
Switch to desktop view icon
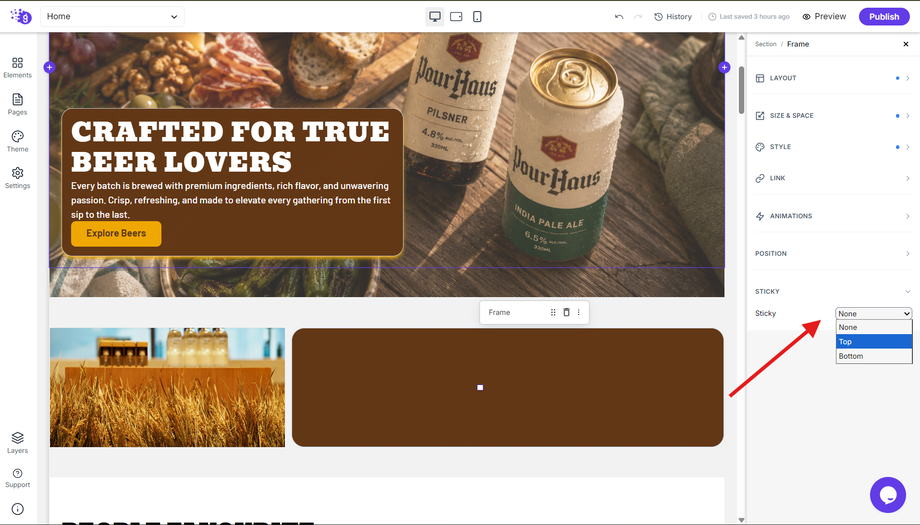[x=435, y=16]
